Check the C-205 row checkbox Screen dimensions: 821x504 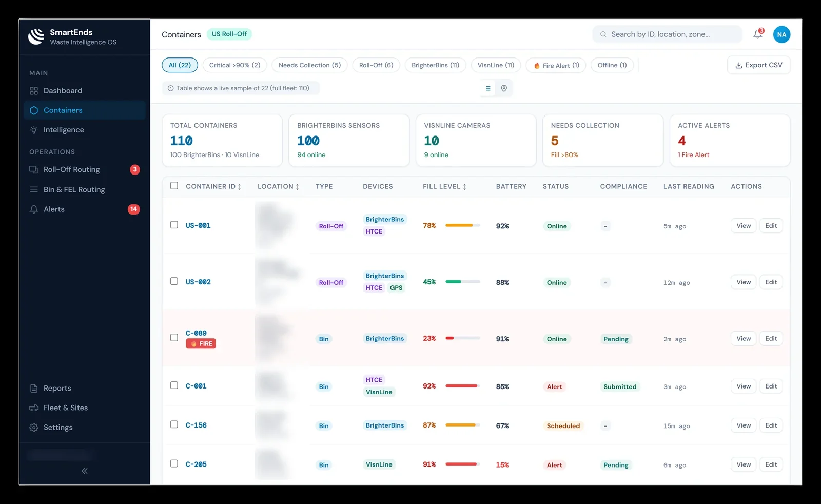[174, 463]
